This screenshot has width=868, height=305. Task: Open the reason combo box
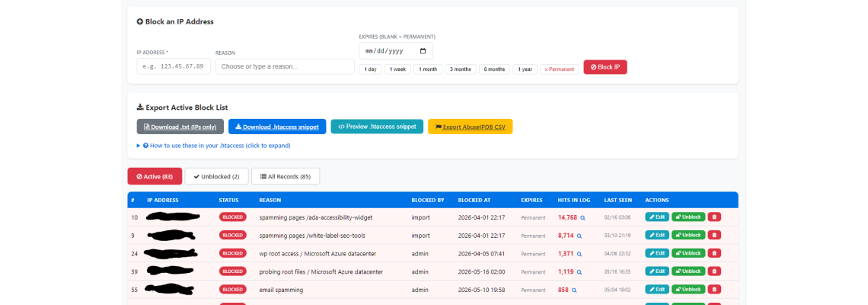(x=285, y=66)
